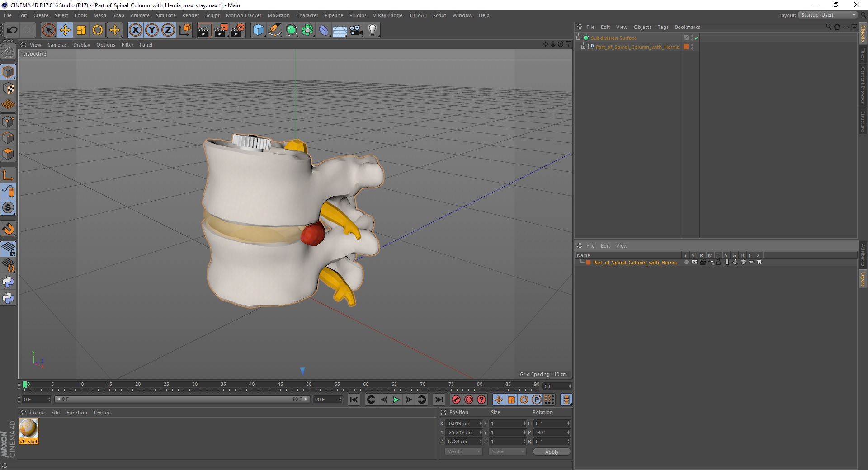Toggle Snap enable icon
Viewport: 868px width, 470px height.
coord(8,229)
